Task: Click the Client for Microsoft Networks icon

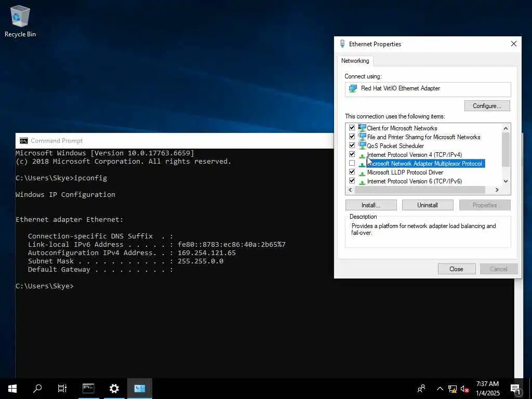Action: [x=362, y=128]
